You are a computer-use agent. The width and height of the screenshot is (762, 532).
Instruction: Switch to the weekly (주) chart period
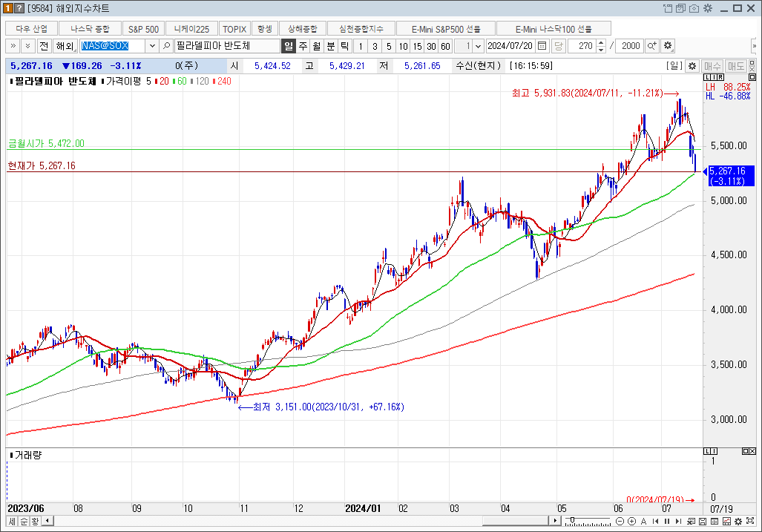pyautogui.click(x=303, y=46)
